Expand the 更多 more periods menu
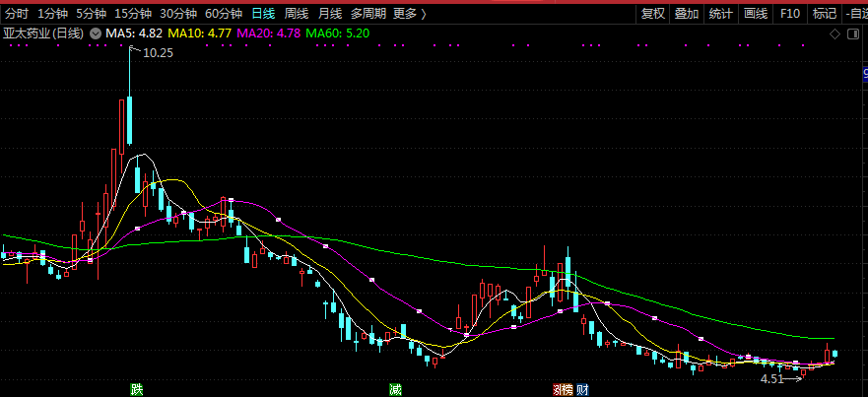The width and height of the screenshot is (868, 397). tap(410, 14)
